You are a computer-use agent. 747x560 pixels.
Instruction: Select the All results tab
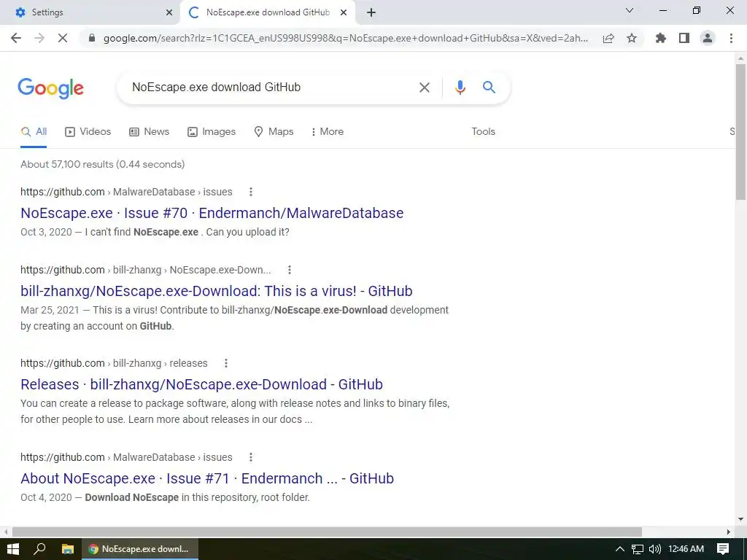point(34,132)
